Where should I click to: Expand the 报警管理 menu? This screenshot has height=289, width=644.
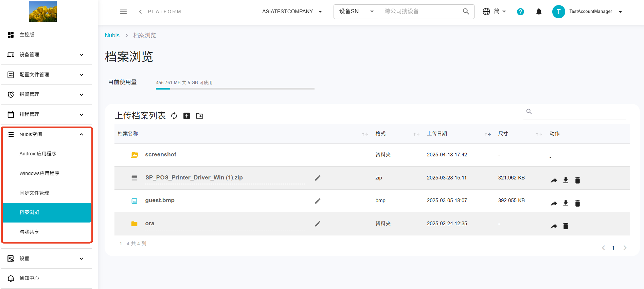click(46, 94)
